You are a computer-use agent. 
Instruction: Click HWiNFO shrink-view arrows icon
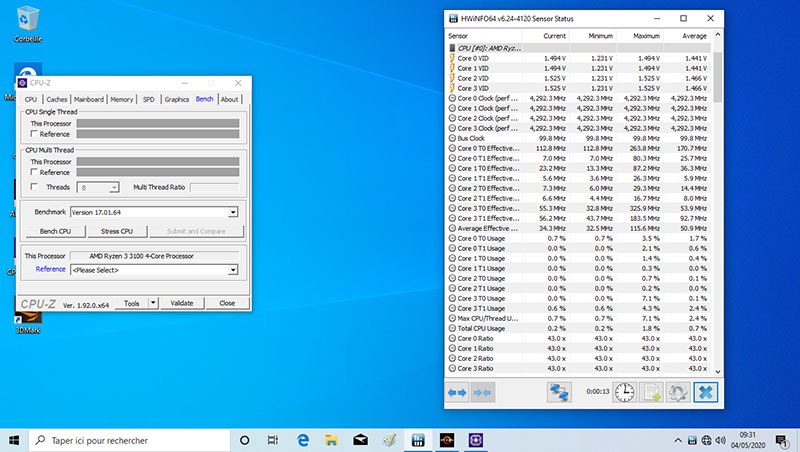pos(482,392)
